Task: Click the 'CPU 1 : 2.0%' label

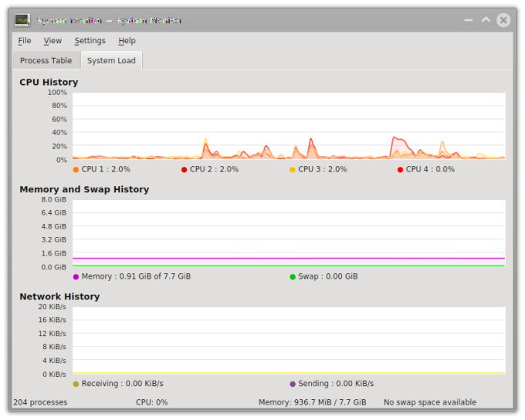Action: 106,170
